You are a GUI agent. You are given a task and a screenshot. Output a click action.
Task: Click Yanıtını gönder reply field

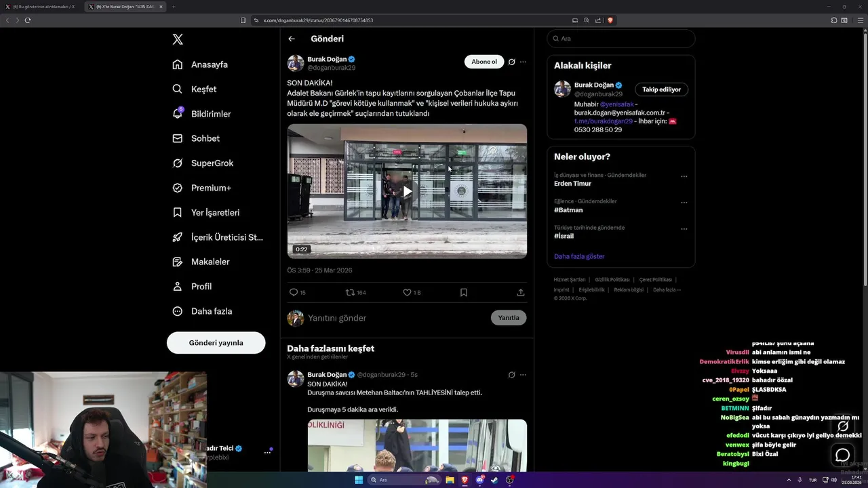[397, 318]
